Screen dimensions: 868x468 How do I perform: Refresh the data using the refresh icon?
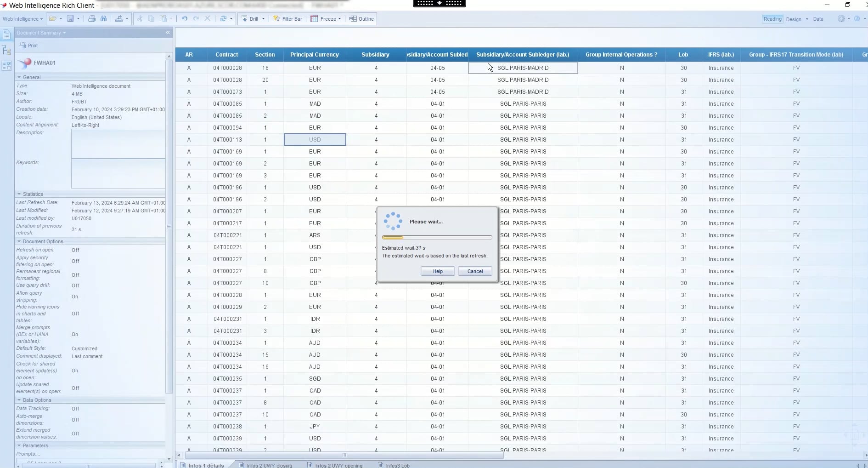point(224,19)
